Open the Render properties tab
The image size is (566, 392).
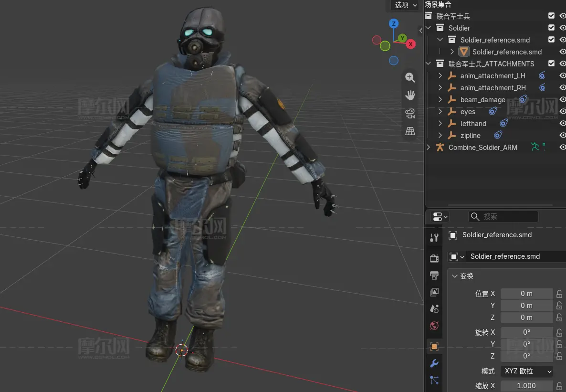(434, 258)
